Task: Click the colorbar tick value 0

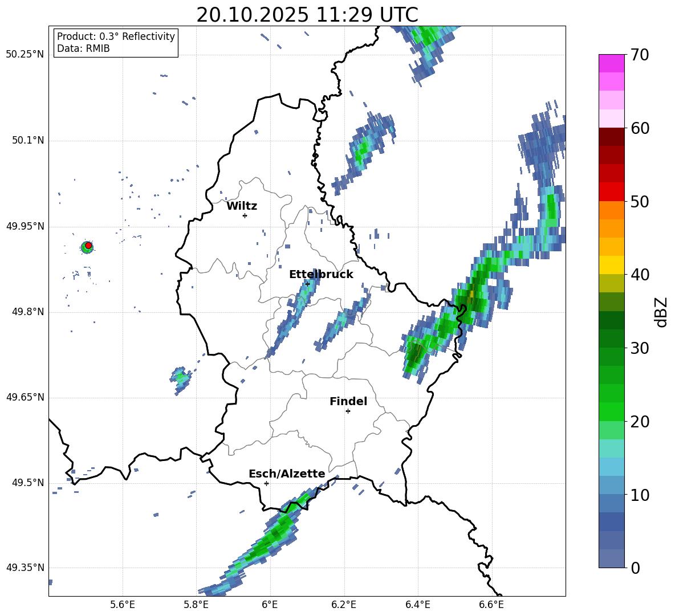Action: [635, 568]
